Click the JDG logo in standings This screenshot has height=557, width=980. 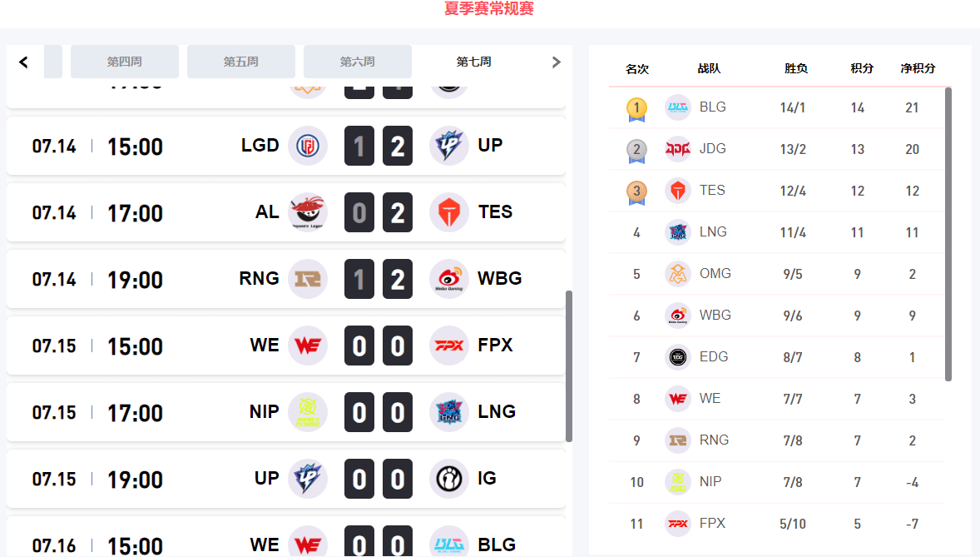678,149
